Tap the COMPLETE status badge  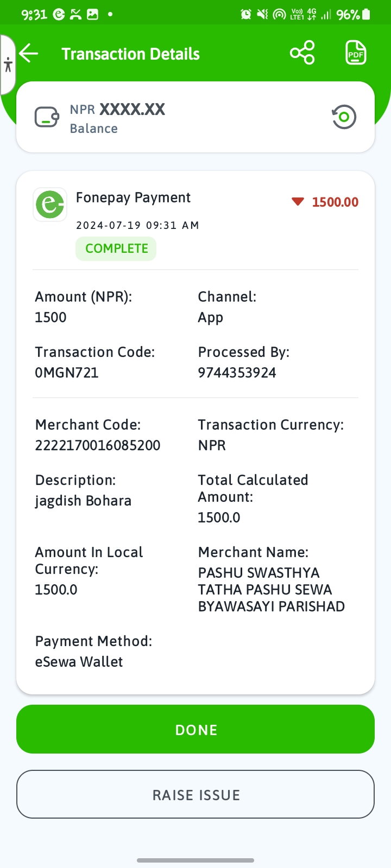click(x=116, y=248)
